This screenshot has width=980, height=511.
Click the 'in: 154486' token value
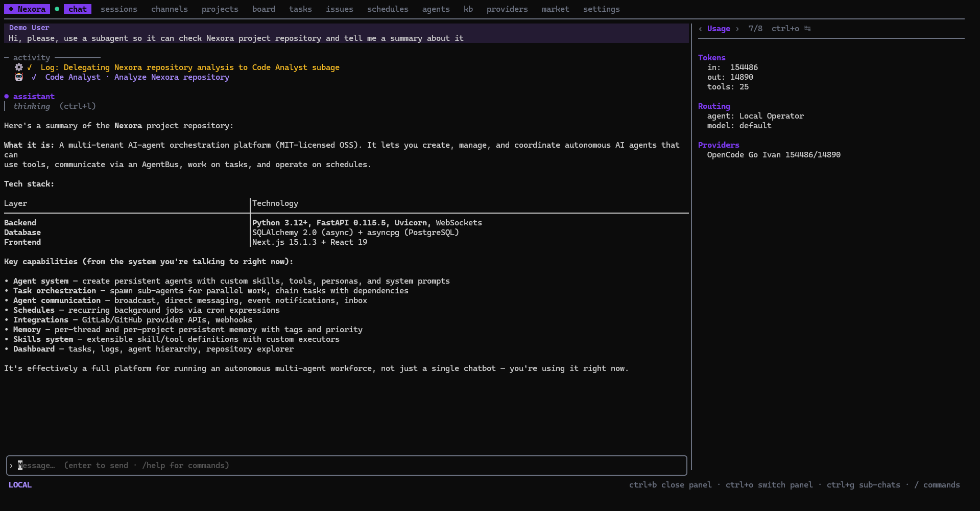pos(732,67)
